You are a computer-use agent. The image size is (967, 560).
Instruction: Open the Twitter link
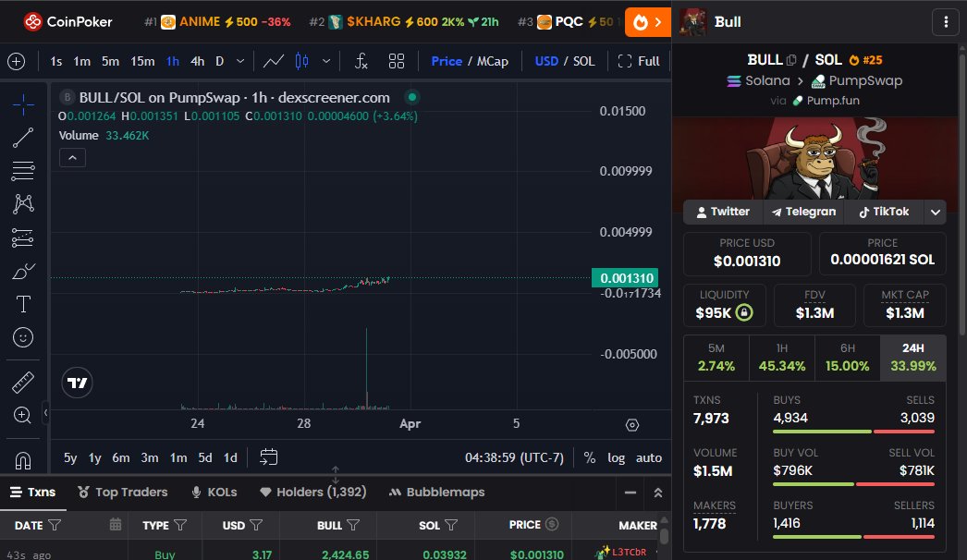click(723, 213)
